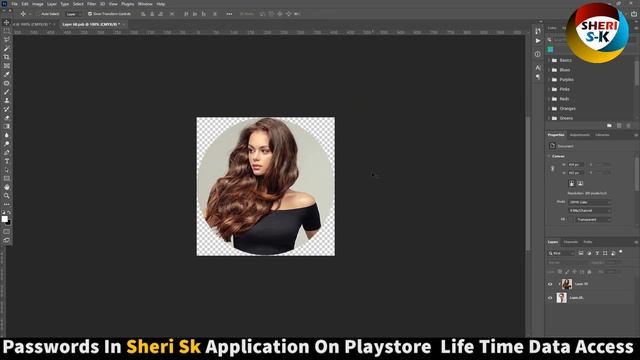The height and width of the screenshot is (360, 640).
Task: Switch to the Adjustments tab
Action: click(x=580, y=135)
